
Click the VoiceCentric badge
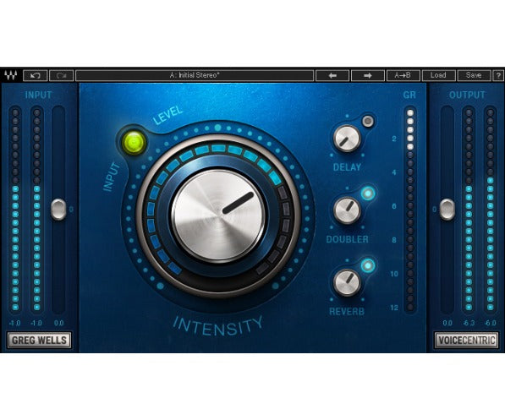(466, 341)
